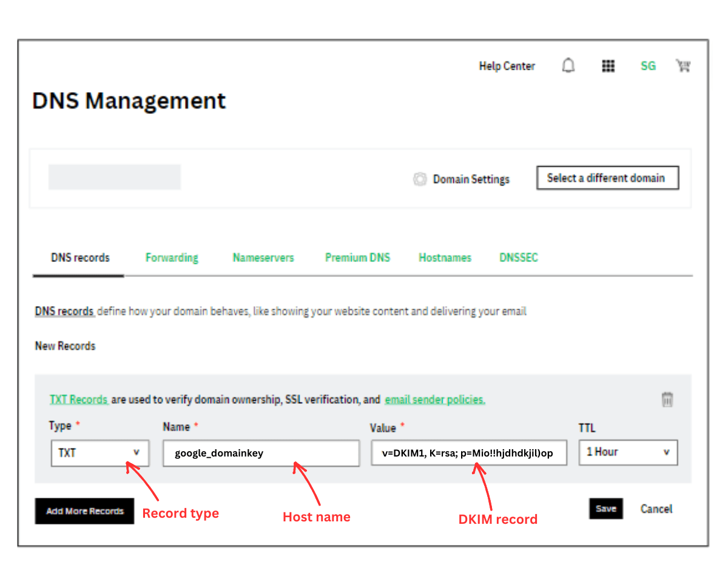This screenshot has width=728, height=582.
Task: Switch to the DNSSEC tab
Action: click(x=519, y=258)
